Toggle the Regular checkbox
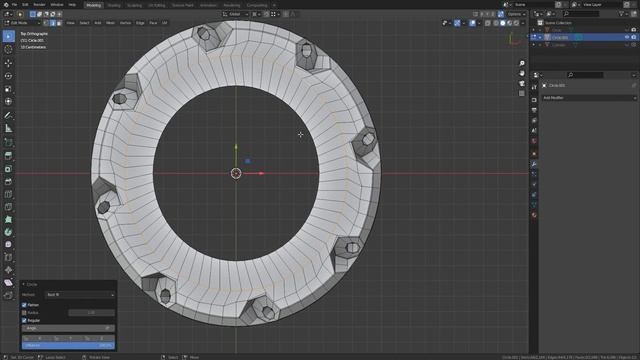This screenshot has width=640, height=360. [24, 320]
